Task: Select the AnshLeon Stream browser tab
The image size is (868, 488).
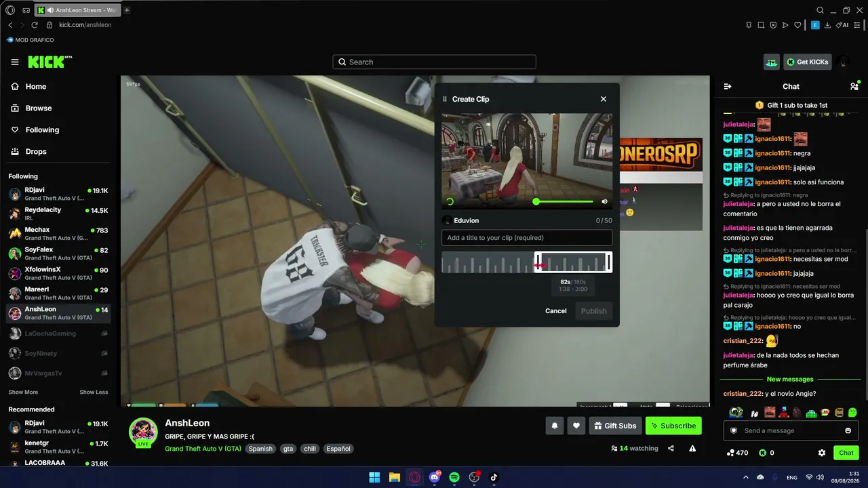Action: click(77, 10)
